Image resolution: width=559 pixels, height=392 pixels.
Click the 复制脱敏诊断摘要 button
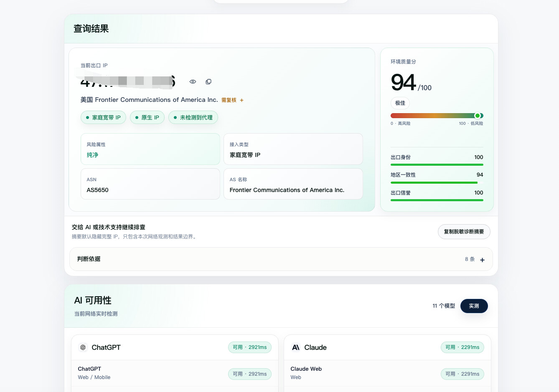point(464,232)
